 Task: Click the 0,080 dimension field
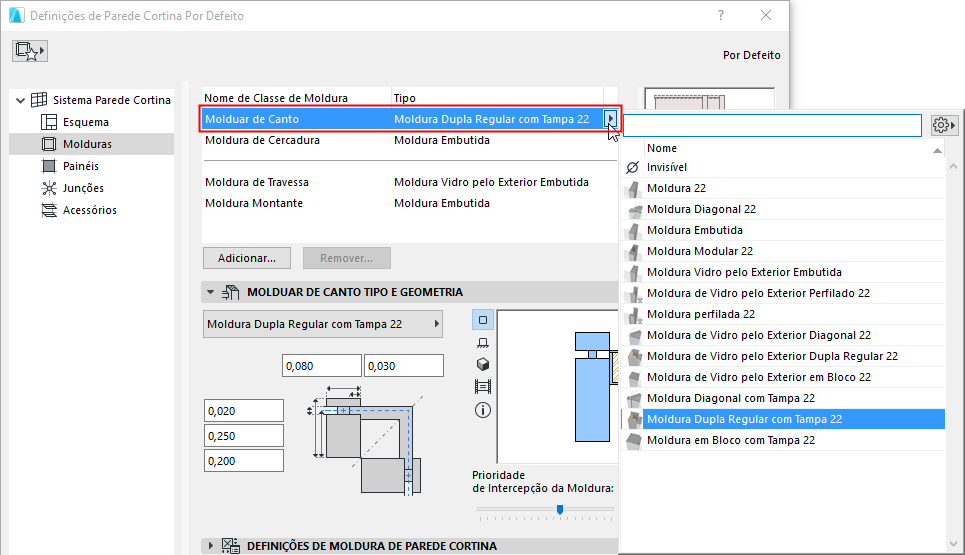coord(321,365)
